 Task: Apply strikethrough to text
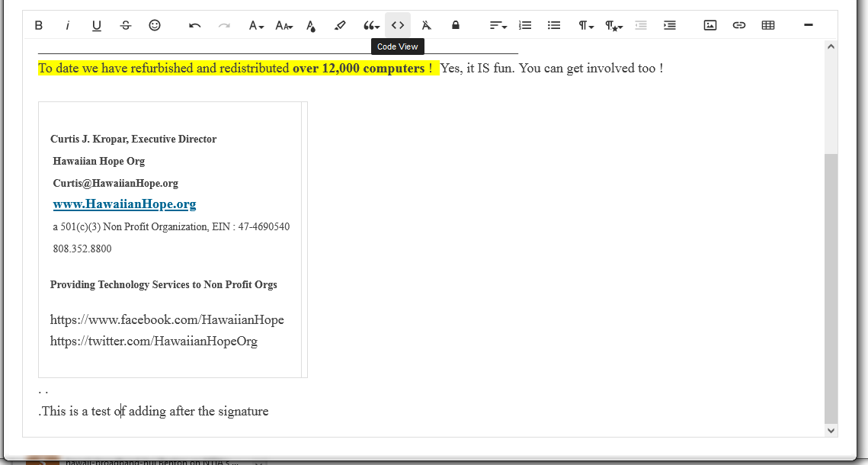pos(126,25)
